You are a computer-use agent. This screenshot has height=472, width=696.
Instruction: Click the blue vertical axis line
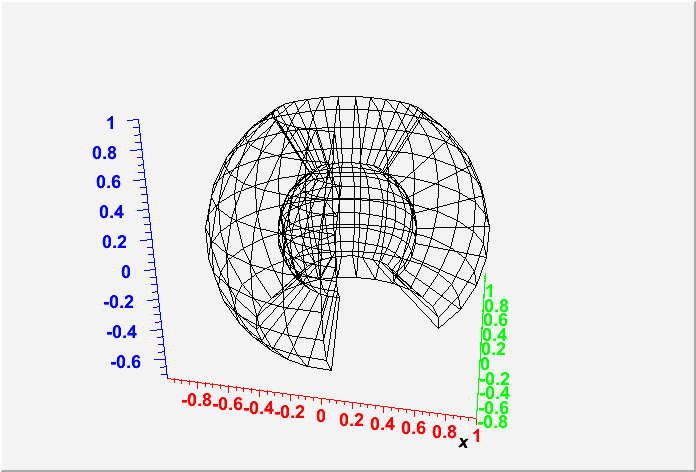point(153,250)
